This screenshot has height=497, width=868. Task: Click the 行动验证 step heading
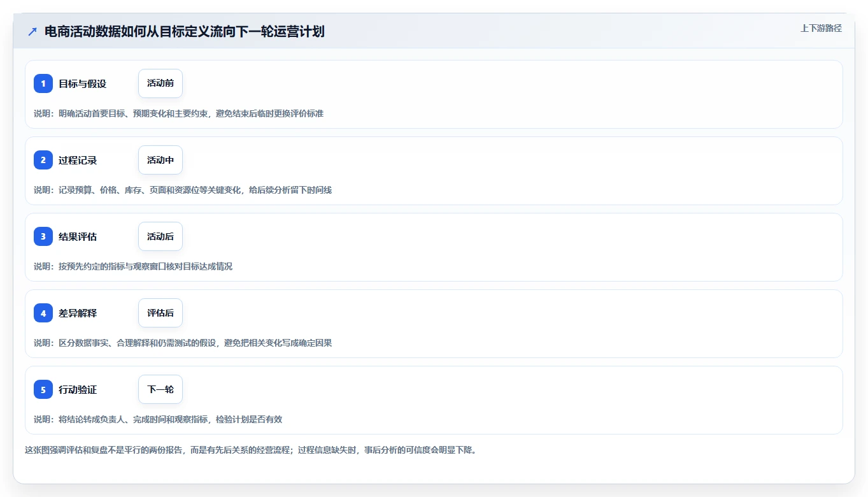click(78, 389)
